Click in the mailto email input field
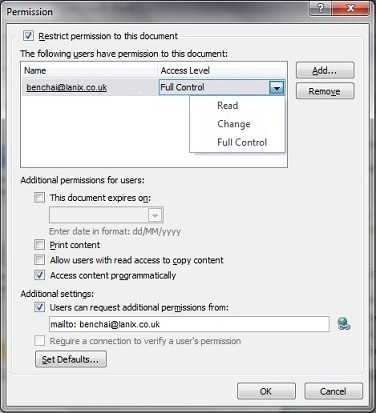 (189, 324)
